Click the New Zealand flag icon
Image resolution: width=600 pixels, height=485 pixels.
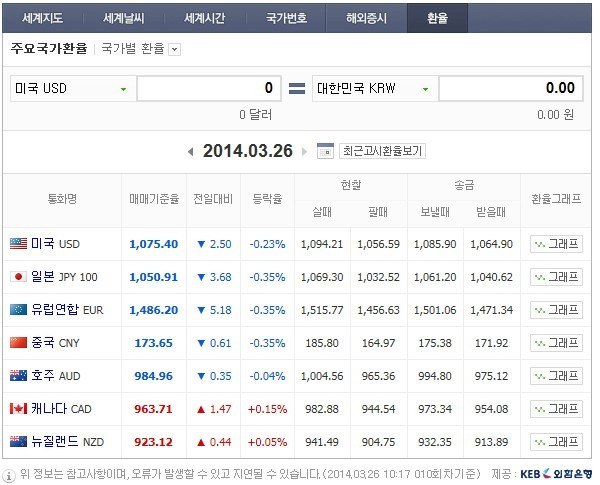18,441
